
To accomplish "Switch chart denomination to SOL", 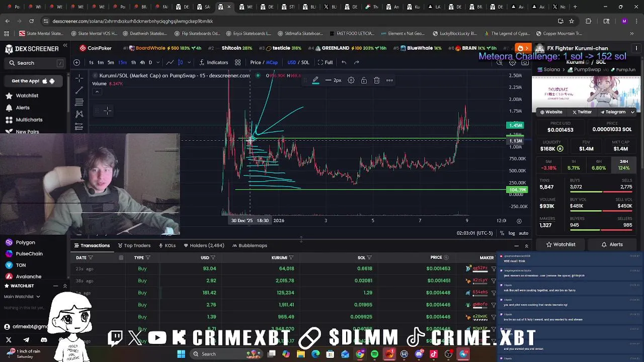I will [305, 62].
